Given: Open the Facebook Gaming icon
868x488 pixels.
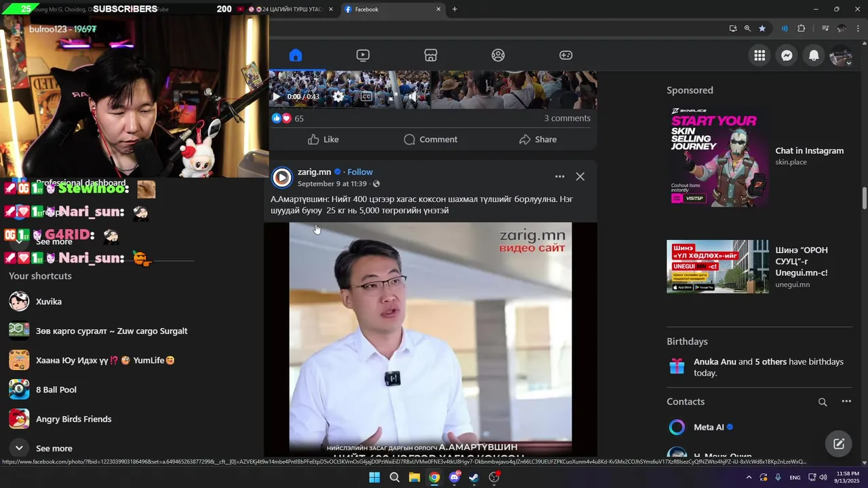Looking at the screenshot, I should pyautogui.click(x=566, y=56).
